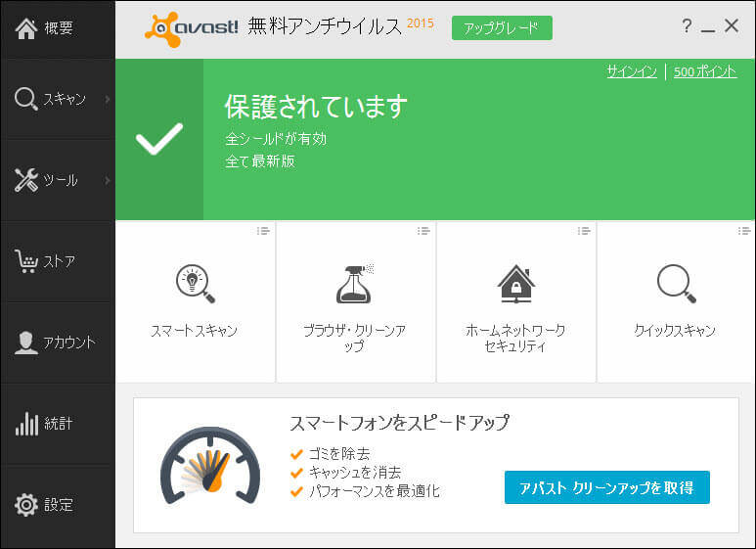Click the スマートスキャン label
Screen dimensions: 756x549
pos(195,331)
